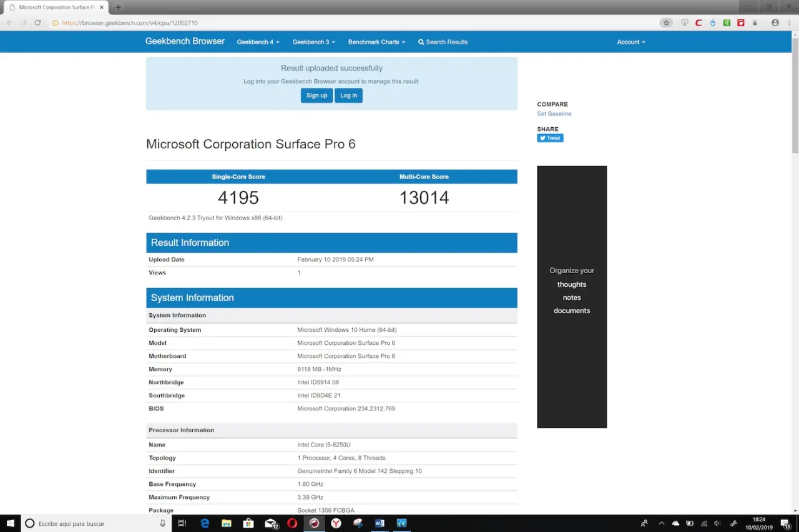Screen dimensions: 799x532
Task: Click the Set Baseline link
Action: 554,114
